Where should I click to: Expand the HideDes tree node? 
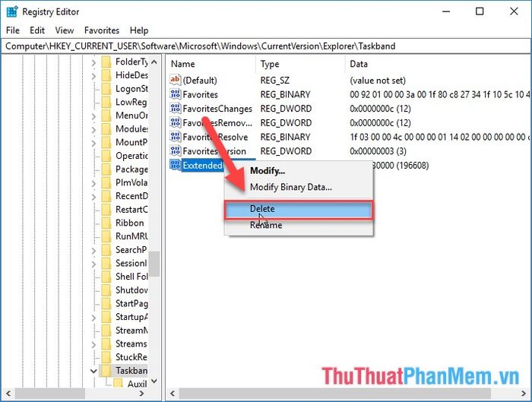click(x=93, y=76)
